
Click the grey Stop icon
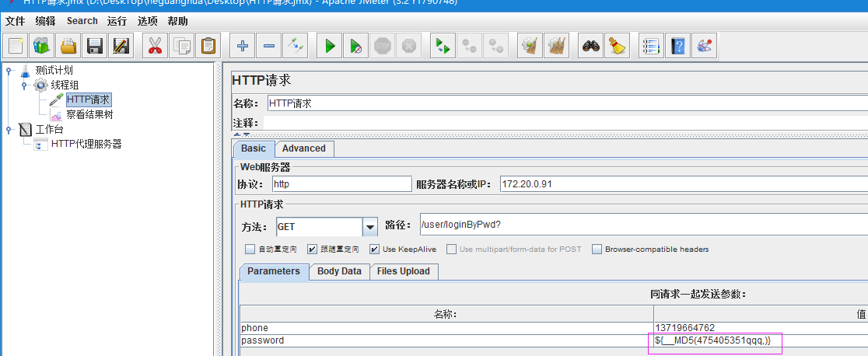coord(383,45)
